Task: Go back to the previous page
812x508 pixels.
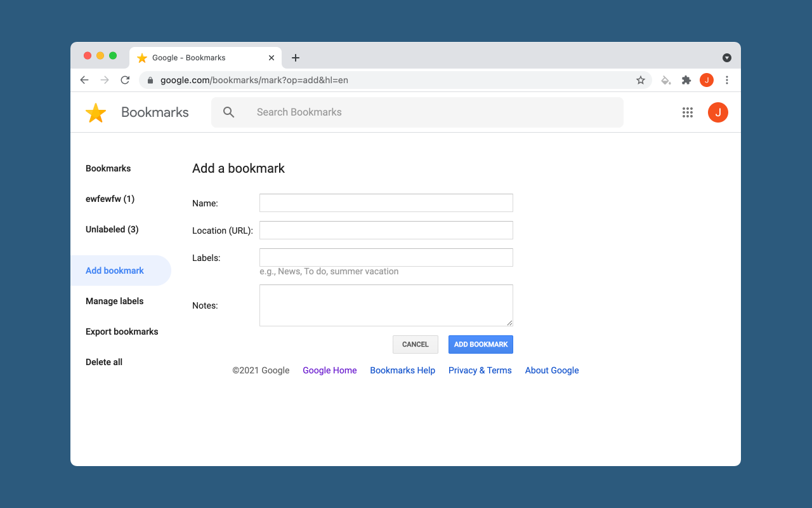Action: pos(84,80)
